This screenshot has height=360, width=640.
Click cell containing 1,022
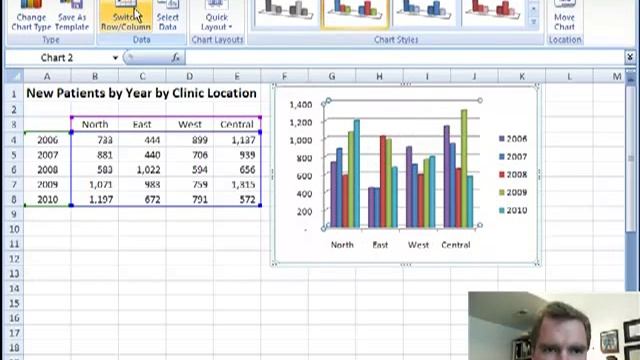click(142, 170)
